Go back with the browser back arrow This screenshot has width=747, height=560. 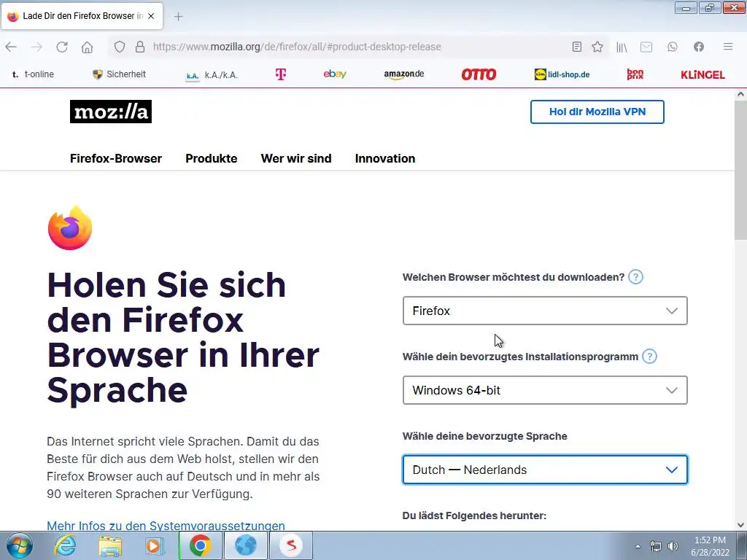(x=11, y=47)
